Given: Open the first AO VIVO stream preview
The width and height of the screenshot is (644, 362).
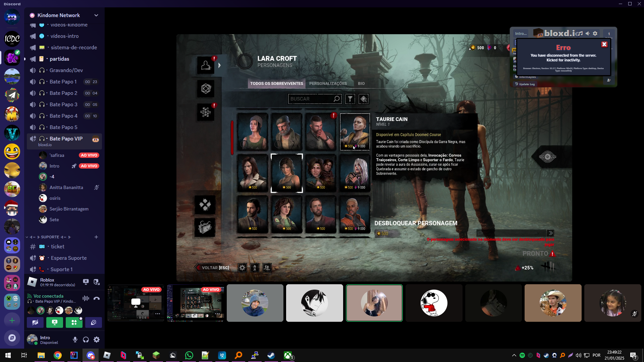Looking at the screenshot, I should click(136, 303).
